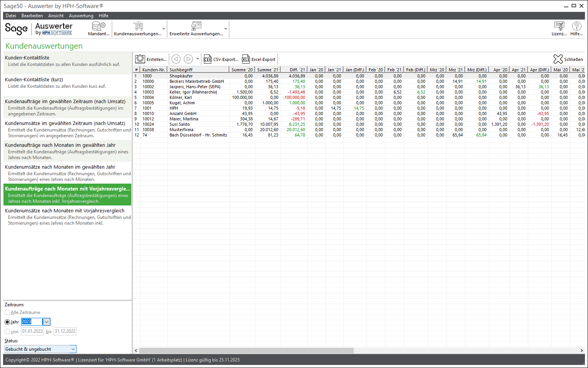Screen dimensions: 588x368
Task: Select the Kunden-Kontaktliste (kurz) report
Action: [67, 85]
